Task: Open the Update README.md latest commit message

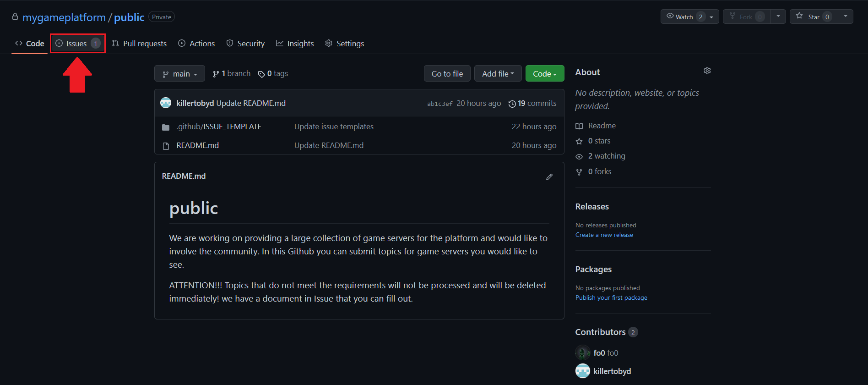Action: (251, 103)
